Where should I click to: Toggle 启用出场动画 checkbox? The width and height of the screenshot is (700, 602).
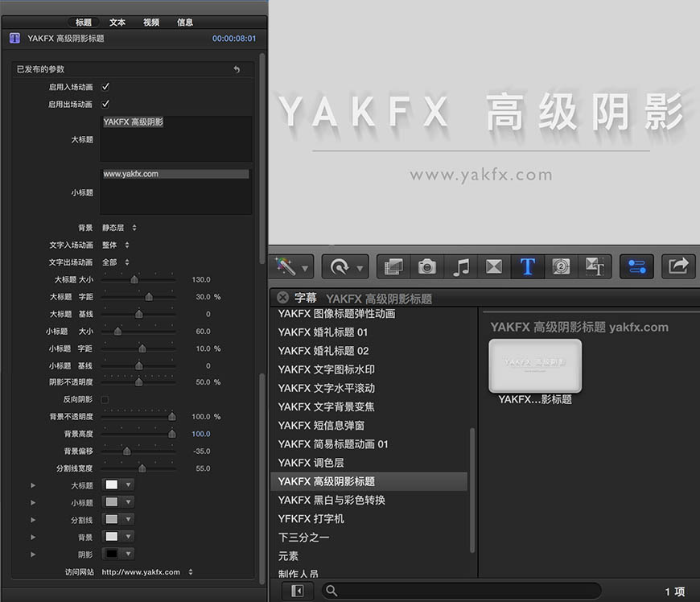[x=105, y=104]
